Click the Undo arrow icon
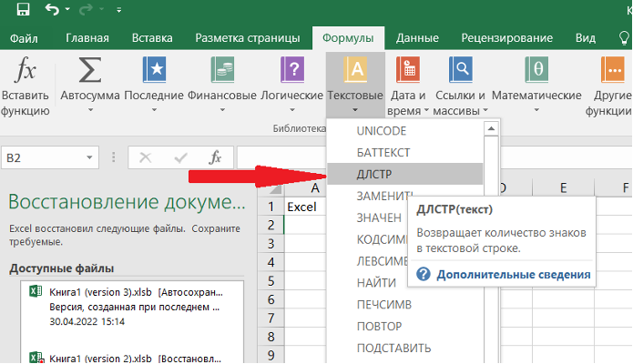This screenshot has height=364, width=633. coord(52,9)
